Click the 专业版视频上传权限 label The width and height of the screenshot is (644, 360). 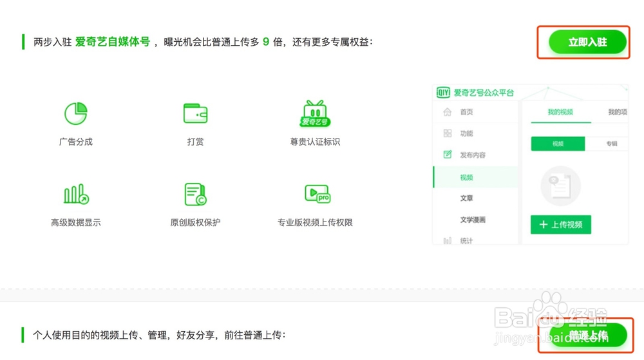pyautogui.click(x=315, y=222)
